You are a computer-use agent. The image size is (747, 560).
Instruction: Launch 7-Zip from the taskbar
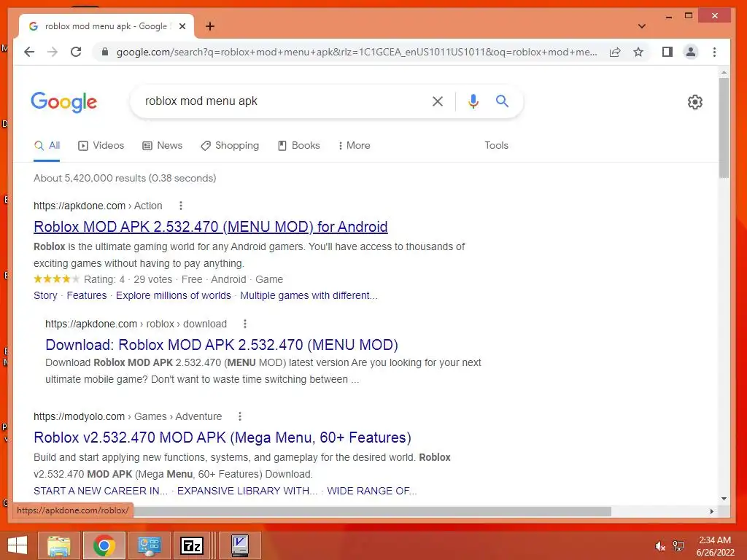pos(193,545)
